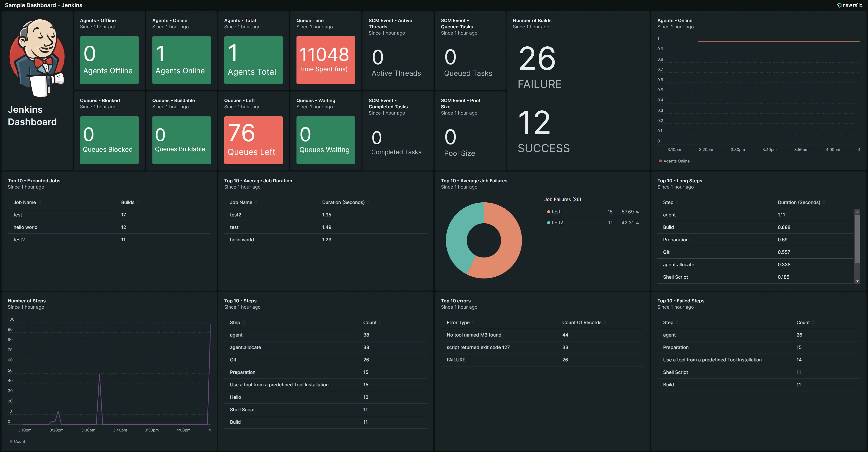Viewport: 868px width, 452px height.
Task: Select the Sample Dashboard Jenkins menu title
Action: point(44,5)
